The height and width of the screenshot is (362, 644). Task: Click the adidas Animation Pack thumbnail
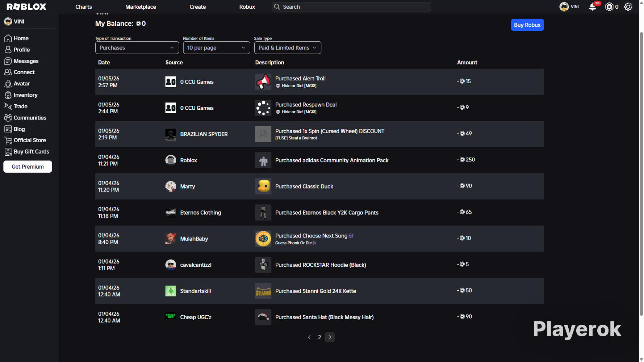coord(263,160)
